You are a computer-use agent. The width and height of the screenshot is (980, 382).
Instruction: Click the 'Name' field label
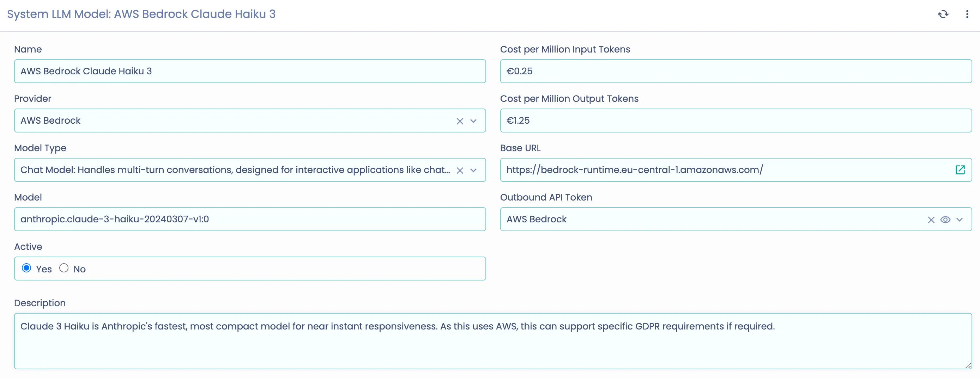coord(28,49)
